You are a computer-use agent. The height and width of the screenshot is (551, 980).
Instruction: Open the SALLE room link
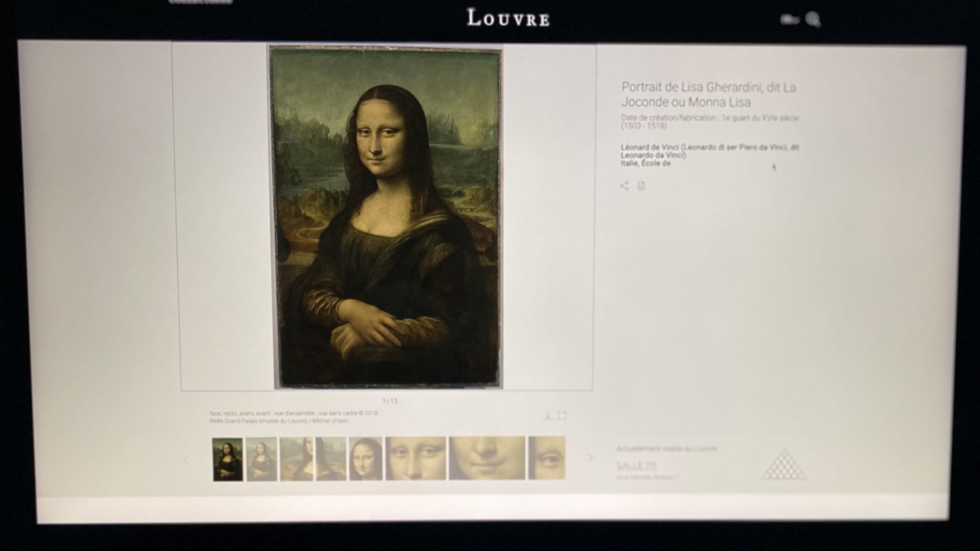pos(636,465)
